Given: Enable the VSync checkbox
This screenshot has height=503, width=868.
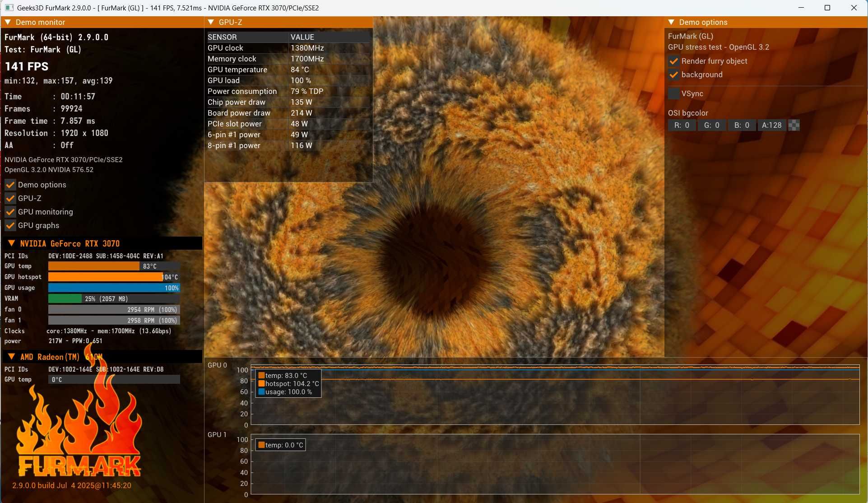Looking at the screenshot, I should coord(674,93).
